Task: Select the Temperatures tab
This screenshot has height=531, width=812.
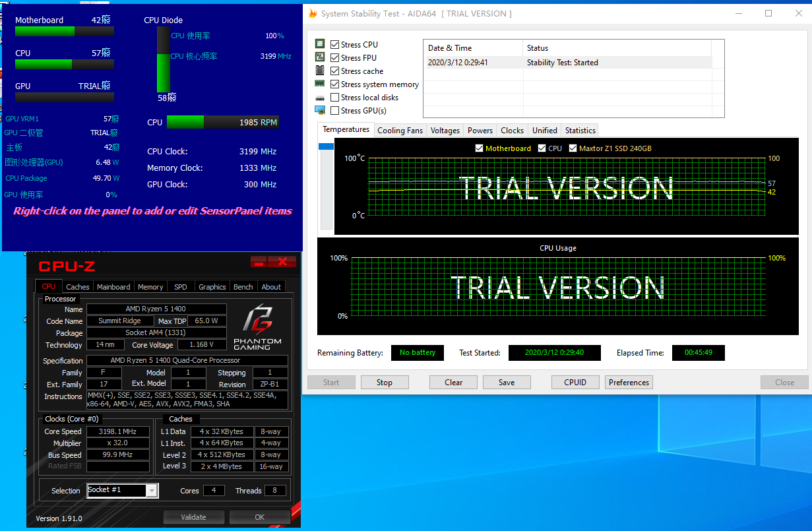Action: click(x=346, y=129)
